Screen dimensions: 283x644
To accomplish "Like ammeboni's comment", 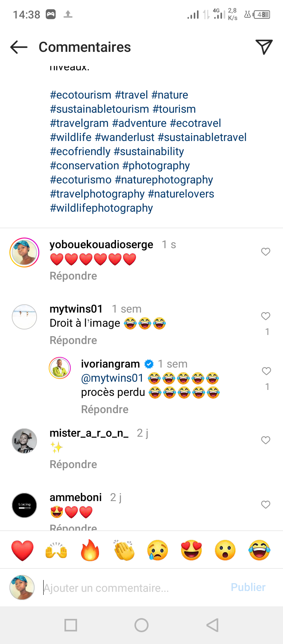I will (266, 505).
